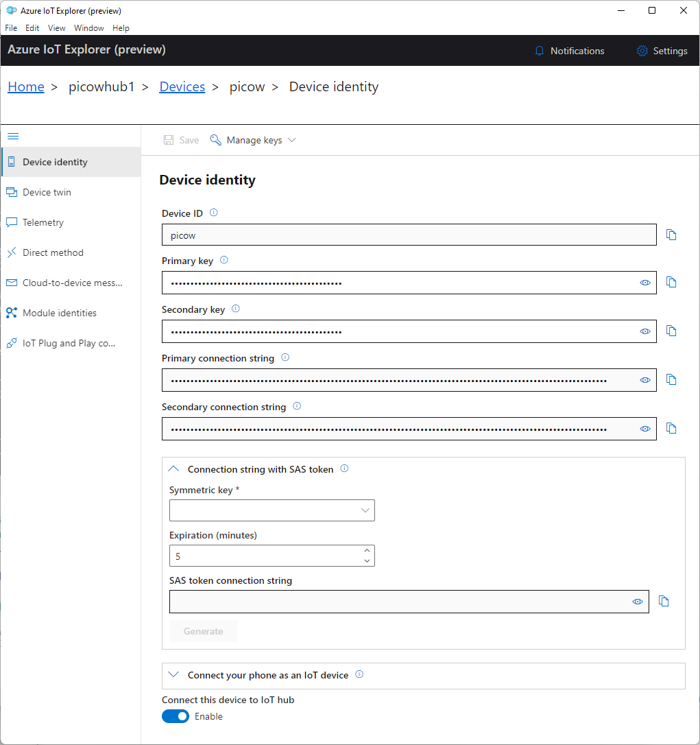The image size is (700, 745).
Task: Copy the SAS token connection string
Action: [x=664, y=601]
